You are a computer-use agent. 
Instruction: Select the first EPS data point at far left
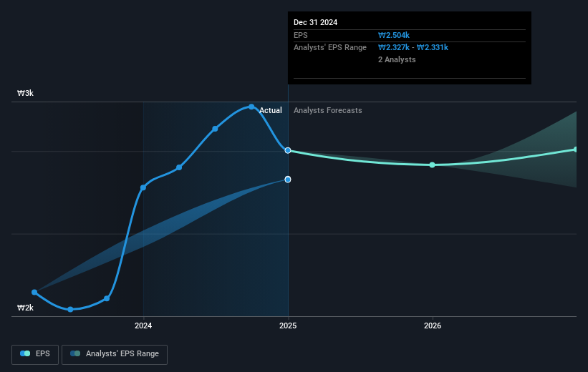(x=34, y=292)
